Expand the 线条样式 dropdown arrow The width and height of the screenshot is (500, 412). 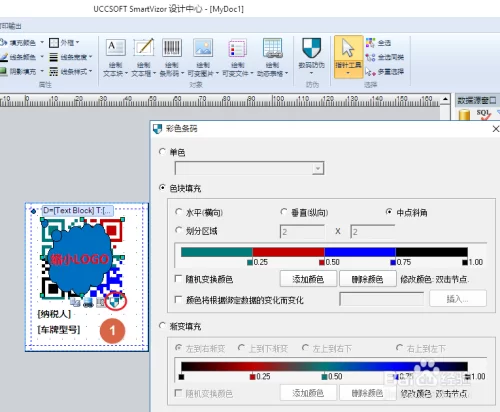coord(90,71)
